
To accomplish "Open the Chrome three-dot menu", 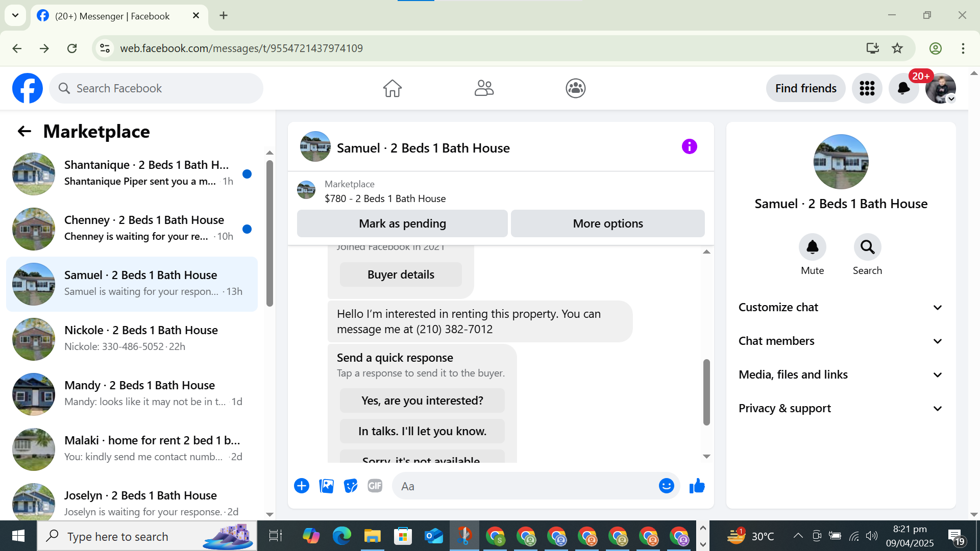I will click(x=963, y=48).
